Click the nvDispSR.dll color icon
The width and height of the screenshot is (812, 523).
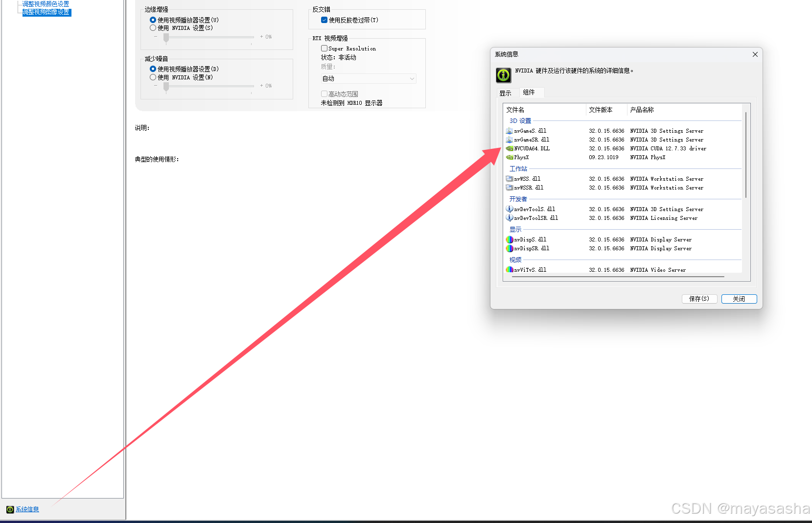pyautogui.click(x=509, y=248)
